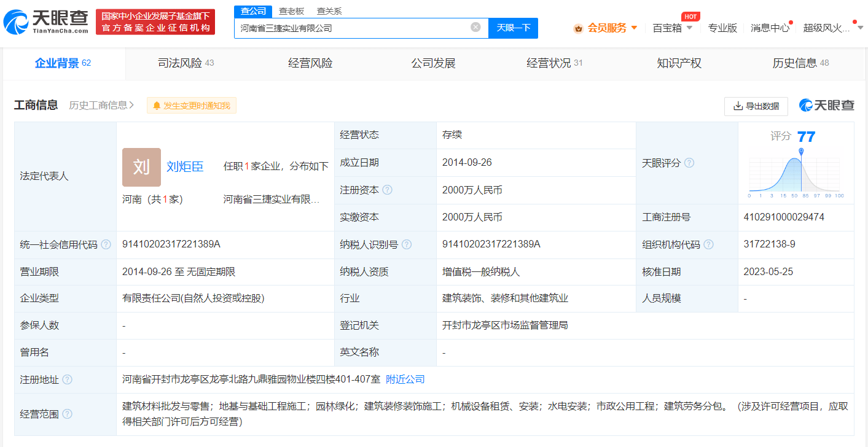868x447 pixels.
Task: Click the TianYanCha logo in header
Action: point(46,22)
